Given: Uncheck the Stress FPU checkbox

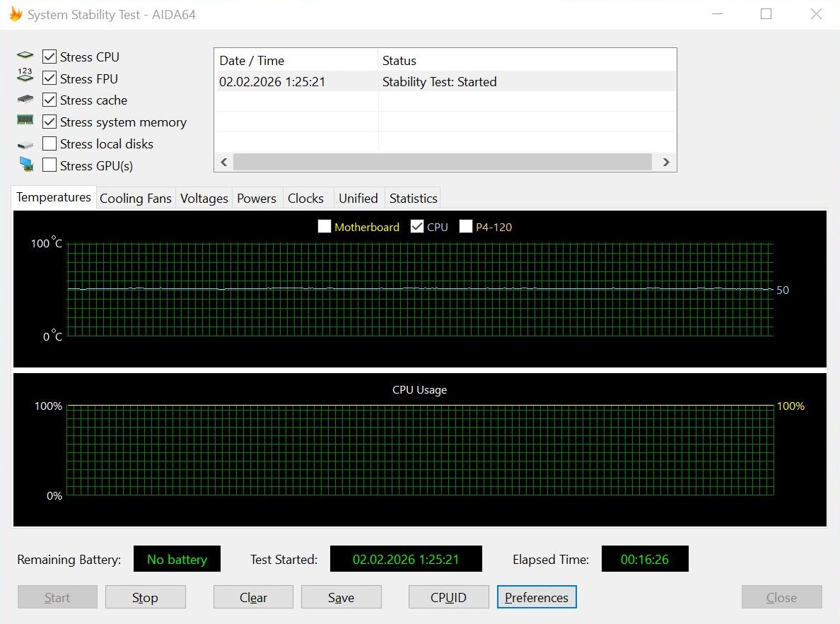Looking at the screenshot, I should pos(49,78).
